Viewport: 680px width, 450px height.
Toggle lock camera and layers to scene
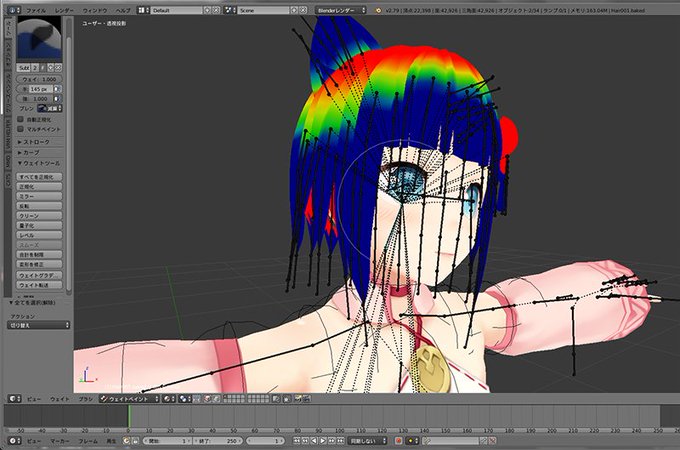tap(276, 399)
